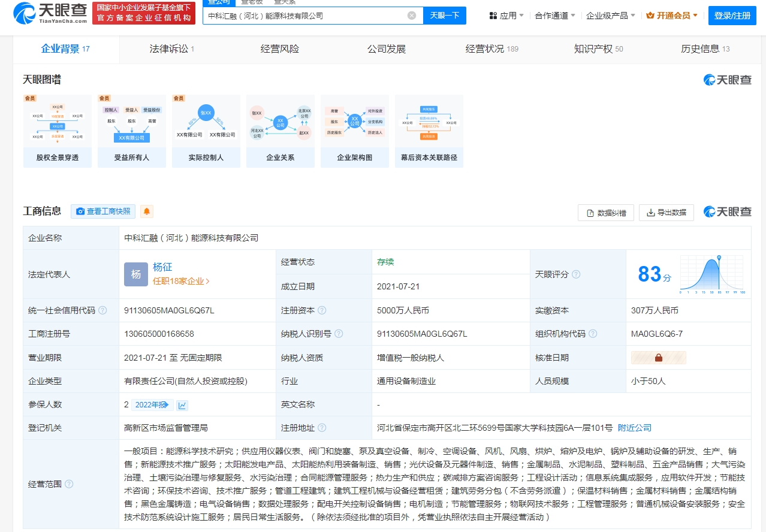766x532 pixels.
Task: Click the download icon in 导出数据
Action: 651,213
